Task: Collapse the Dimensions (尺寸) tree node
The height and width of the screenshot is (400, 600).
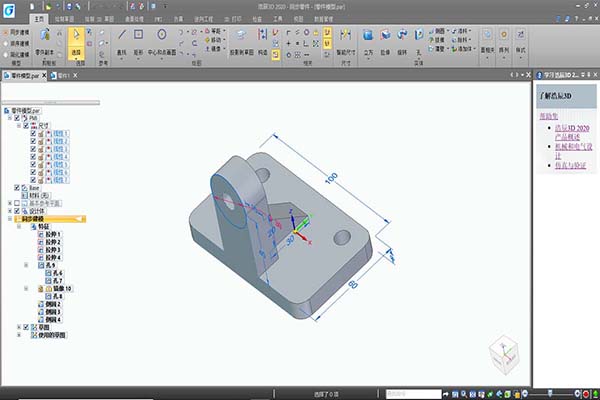Action: 19,126
